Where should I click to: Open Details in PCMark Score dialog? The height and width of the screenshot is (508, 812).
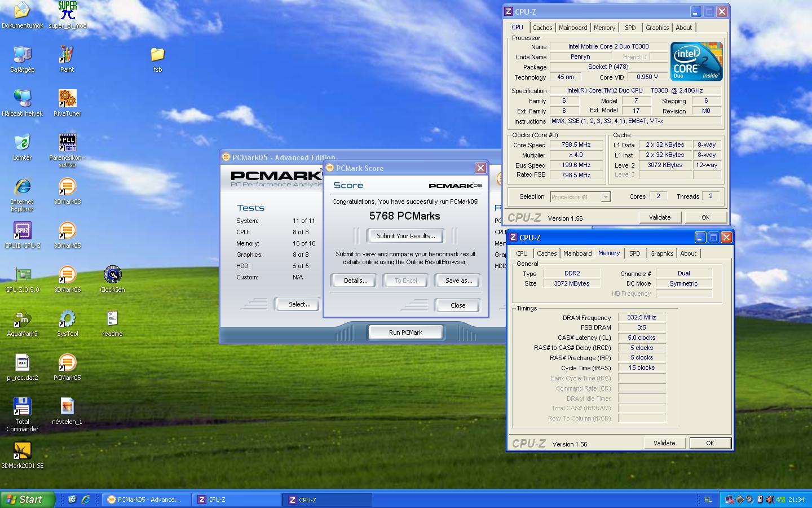(355, 281)
